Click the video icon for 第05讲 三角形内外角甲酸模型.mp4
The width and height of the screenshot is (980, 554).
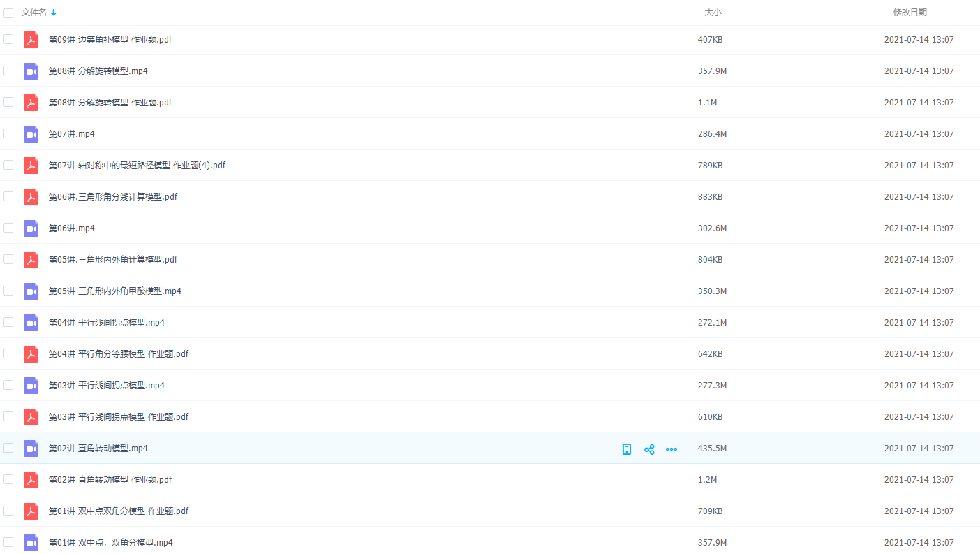pos(31,291)
